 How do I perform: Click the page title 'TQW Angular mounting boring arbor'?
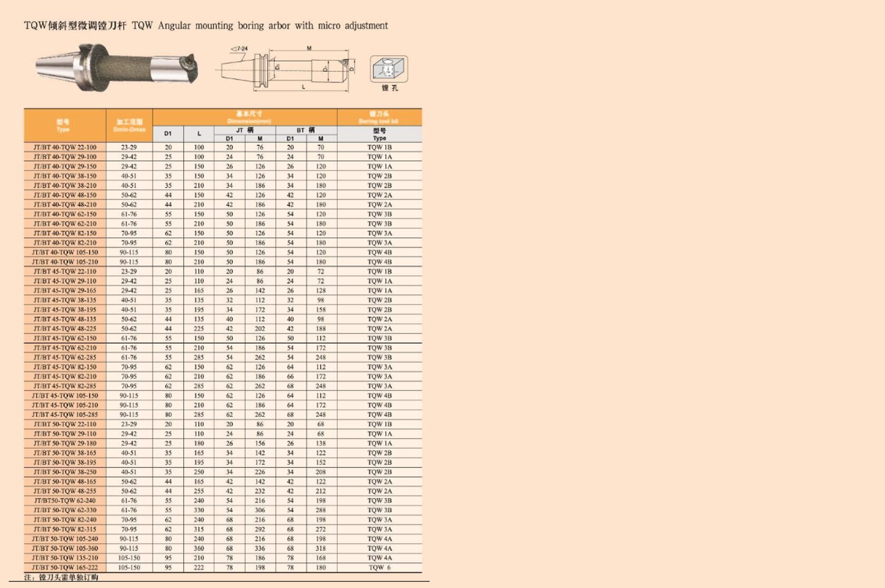[206, 26]
